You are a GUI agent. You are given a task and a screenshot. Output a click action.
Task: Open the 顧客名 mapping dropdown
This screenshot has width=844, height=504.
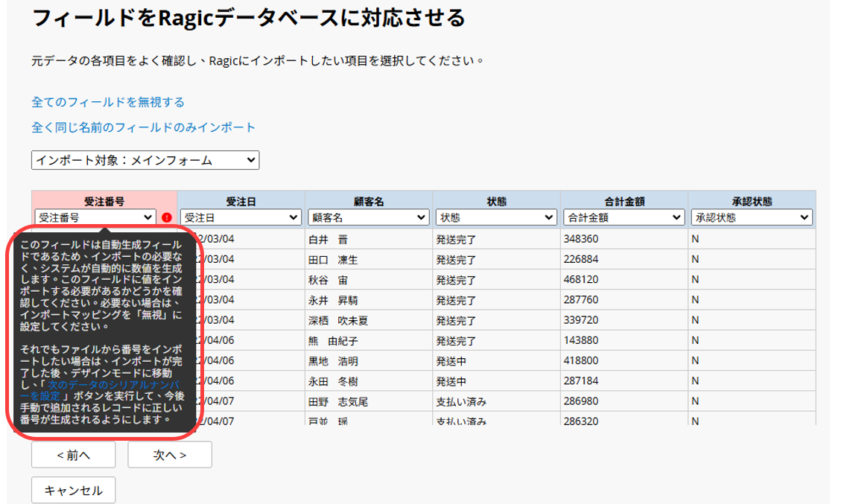(x=369, y=217)
